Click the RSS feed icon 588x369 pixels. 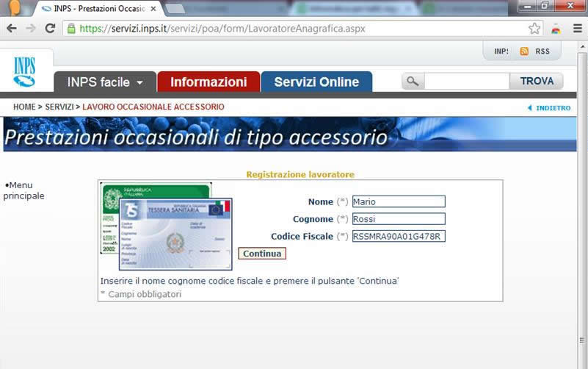(524, 51)
